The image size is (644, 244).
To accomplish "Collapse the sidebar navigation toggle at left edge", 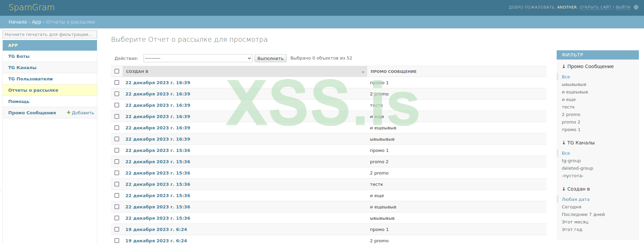I will [1, 189].
